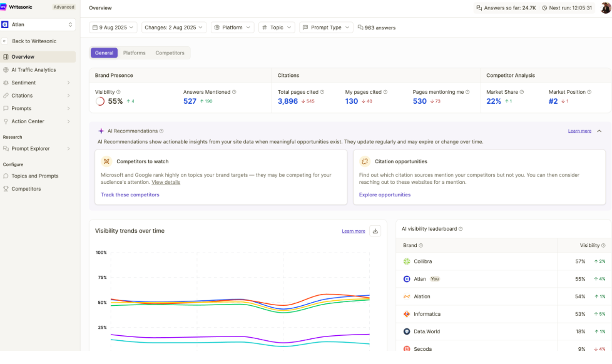Screen dimensions: 612x364
Task: Click the sparkle icon beside AI Recommendations
Action: tap(101, 131)
